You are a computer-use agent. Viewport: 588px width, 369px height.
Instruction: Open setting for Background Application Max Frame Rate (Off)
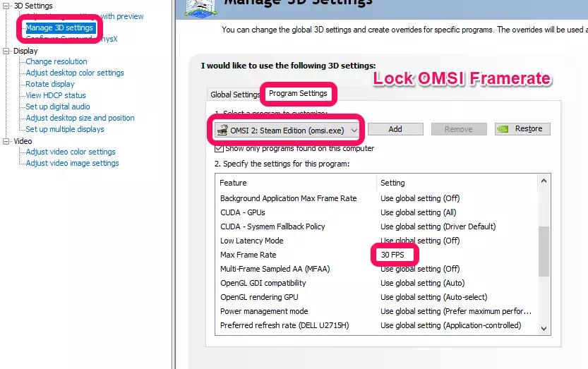[x=420, y=198]
